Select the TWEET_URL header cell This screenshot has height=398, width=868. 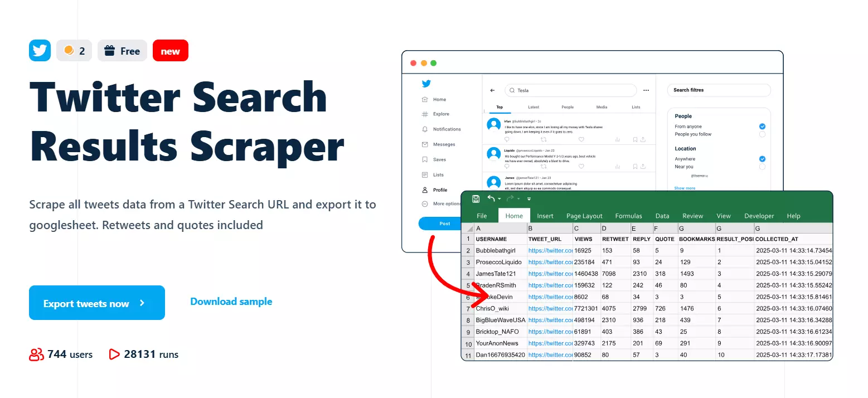pyautogui.click(x=550, y=239)
